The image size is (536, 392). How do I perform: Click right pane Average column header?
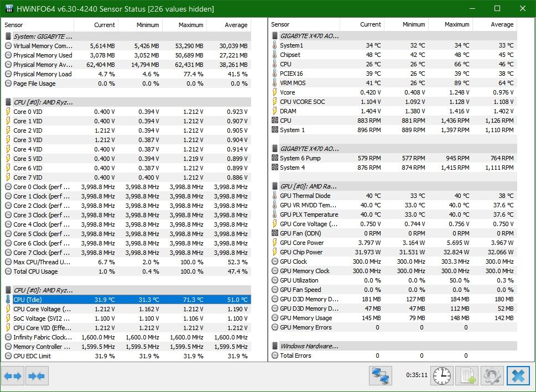[495, 24]
